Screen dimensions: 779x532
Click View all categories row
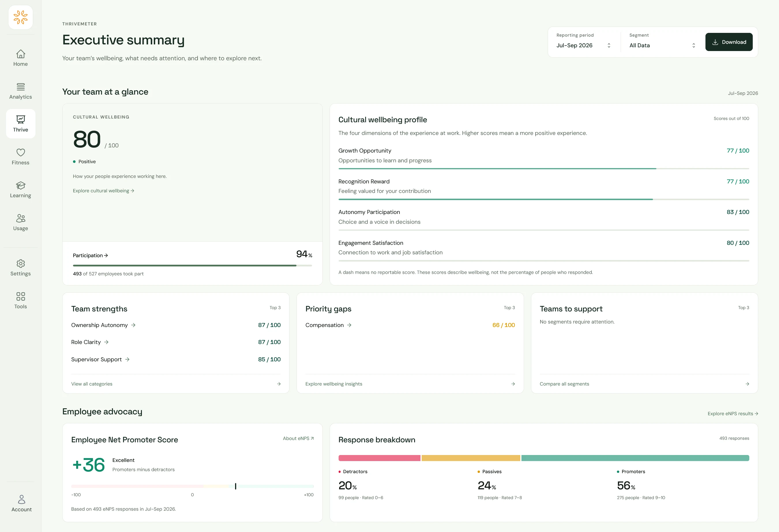pyautogui.click(x=176, y=384)
